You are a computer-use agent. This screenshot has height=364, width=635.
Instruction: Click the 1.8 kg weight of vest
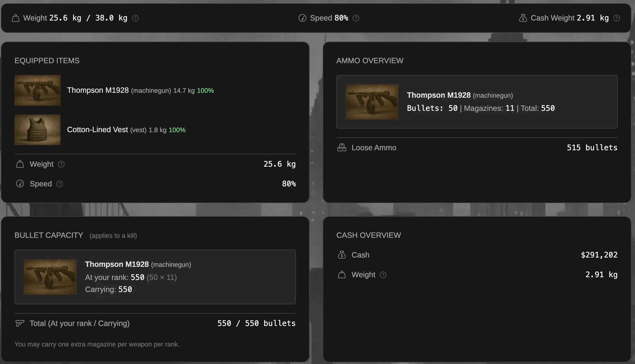point(157,130)
